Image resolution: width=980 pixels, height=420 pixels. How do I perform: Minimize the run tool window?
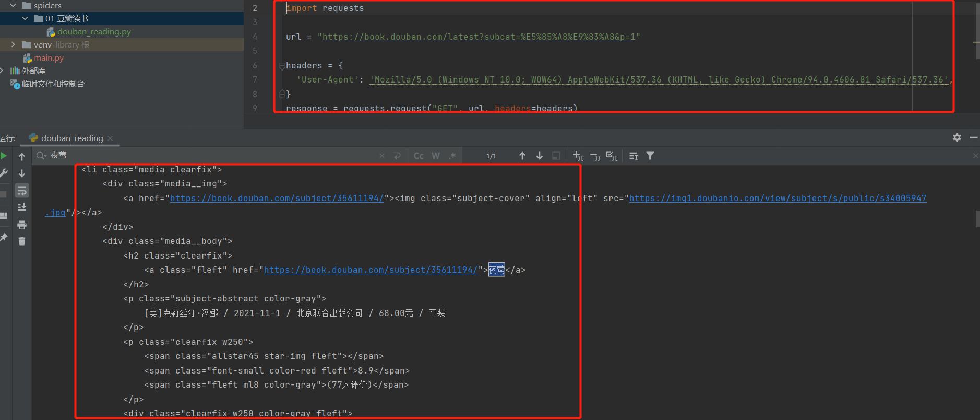coord(974,137)
